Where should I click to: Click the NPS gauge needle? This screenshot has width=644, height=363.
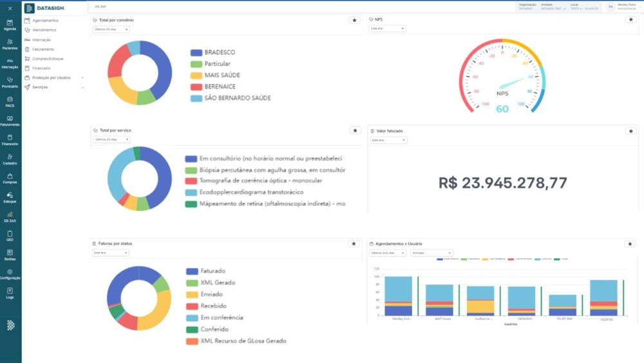click(x=513, y=83)
